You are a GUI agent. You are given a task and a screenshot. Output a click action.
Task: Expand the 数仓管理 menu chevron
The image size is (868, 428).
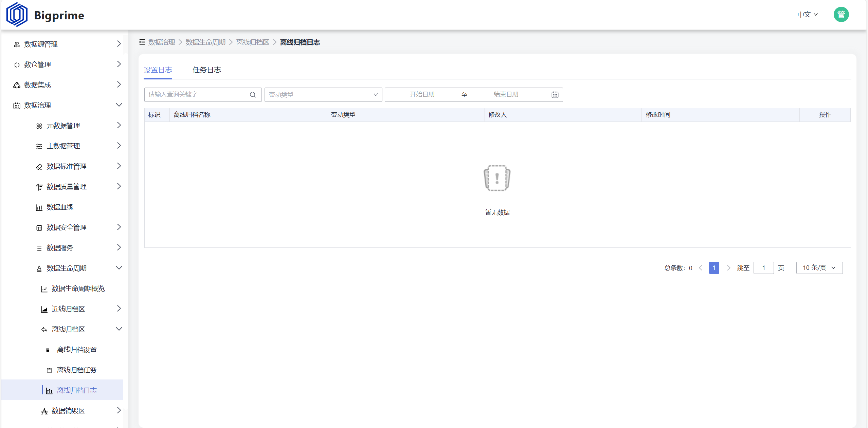pos(119,64)
